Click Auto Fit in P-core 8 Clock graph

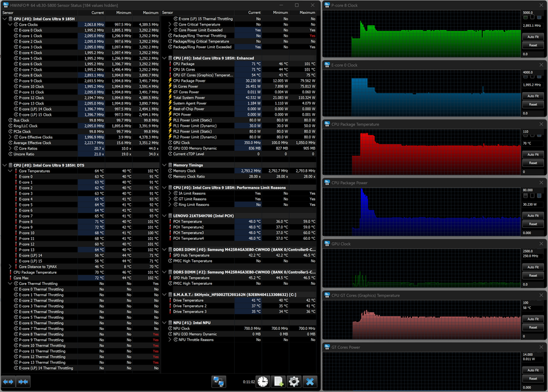[x=533, y=37]
